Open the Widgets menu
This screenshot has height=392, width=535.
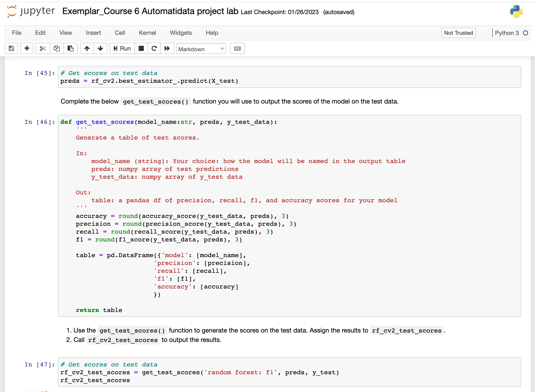181,33
